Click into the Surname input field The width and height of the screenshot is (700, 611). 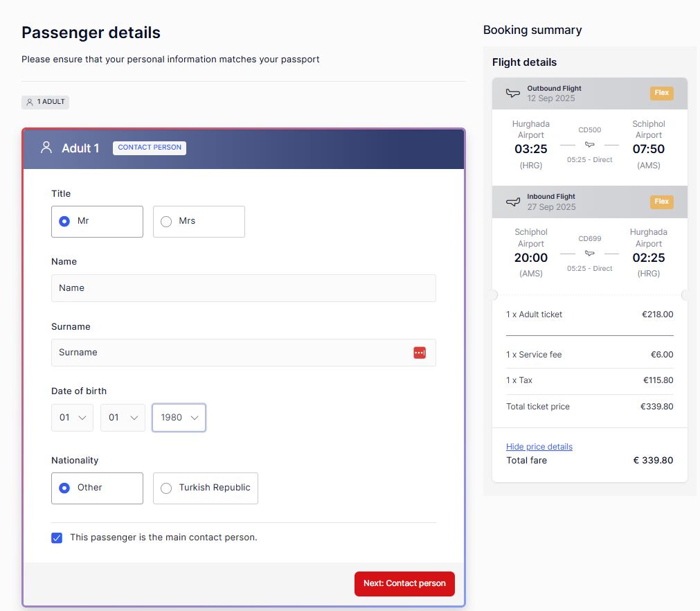[243, 353]
